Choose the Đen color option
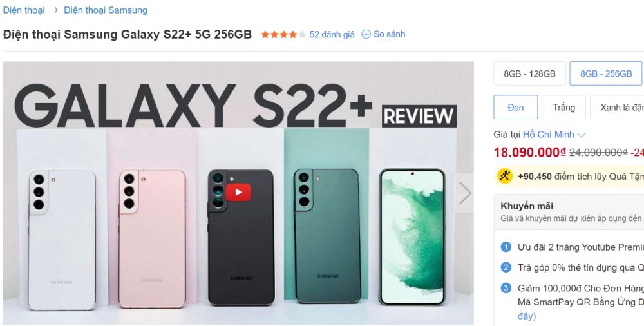This screenshot has width=644, height=326. click(515, 108)
